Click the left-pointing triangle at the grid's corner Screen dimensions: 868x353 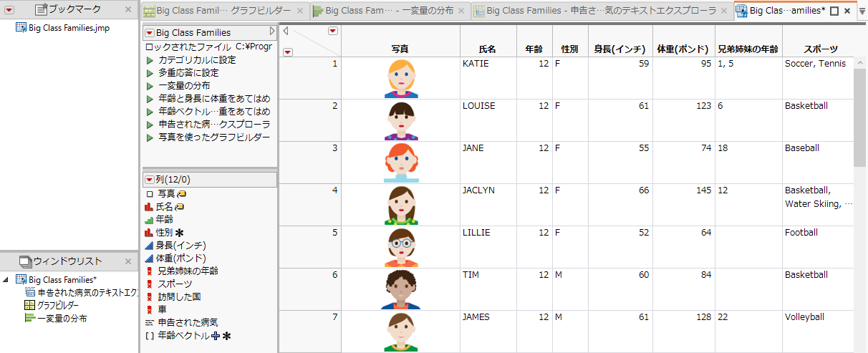[x=286, y=31]
